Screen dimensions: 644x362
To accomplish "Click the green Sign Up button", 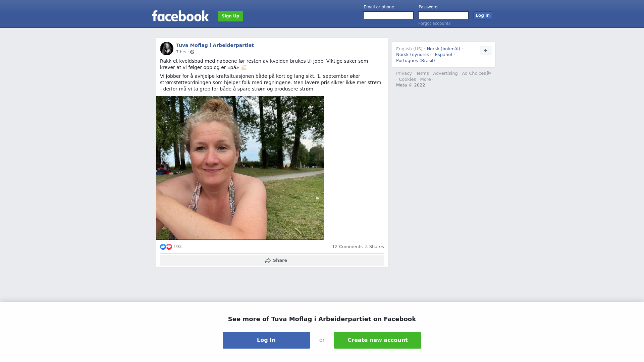I will click(x=230, y=16).
